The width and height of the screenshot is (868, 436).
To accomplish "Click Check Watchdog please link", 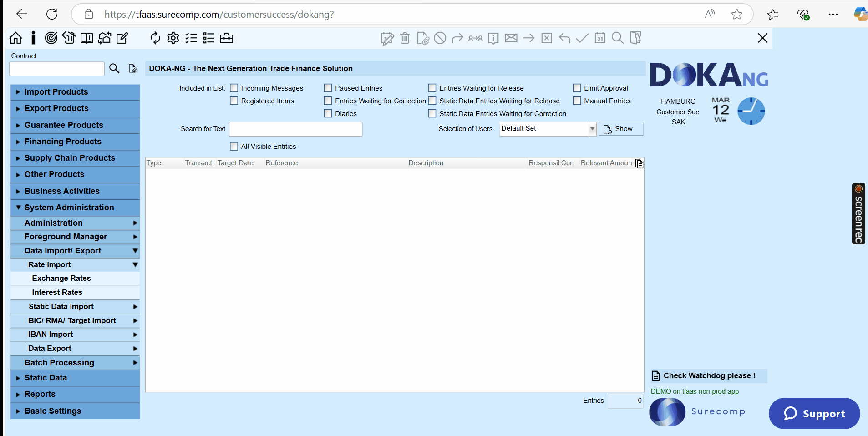I will coord(709,375).
